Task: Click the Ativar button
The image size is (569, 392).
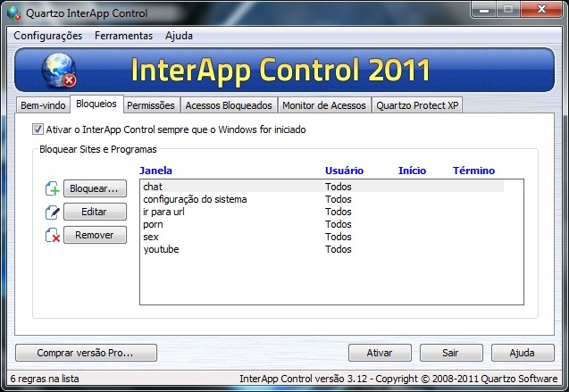Action: [x=380, y=353]
